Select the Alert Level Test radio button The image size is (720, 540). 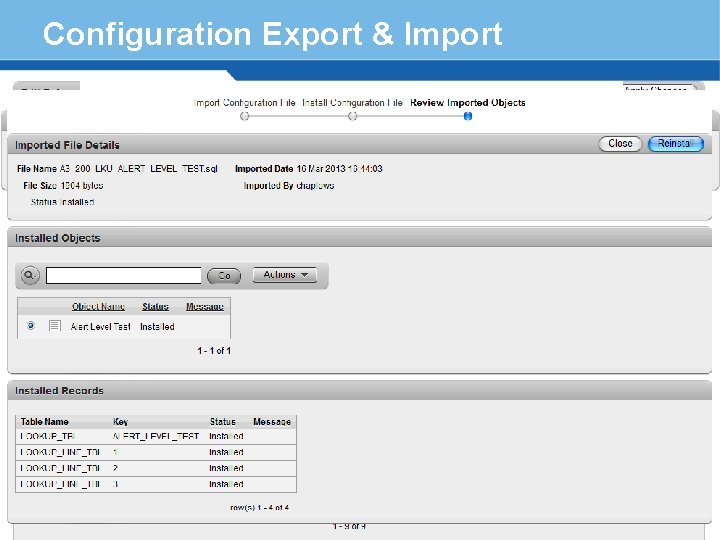tap(31, 326)
